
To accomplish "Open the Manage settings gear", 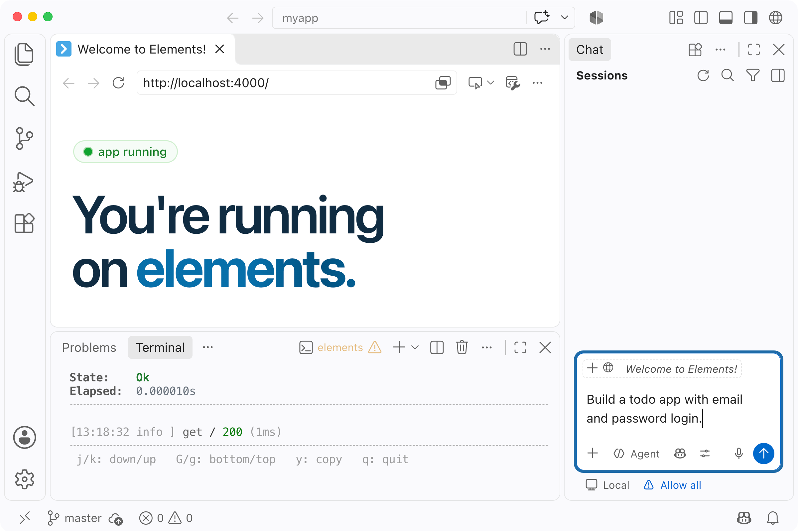I will (x=24, y=479).
